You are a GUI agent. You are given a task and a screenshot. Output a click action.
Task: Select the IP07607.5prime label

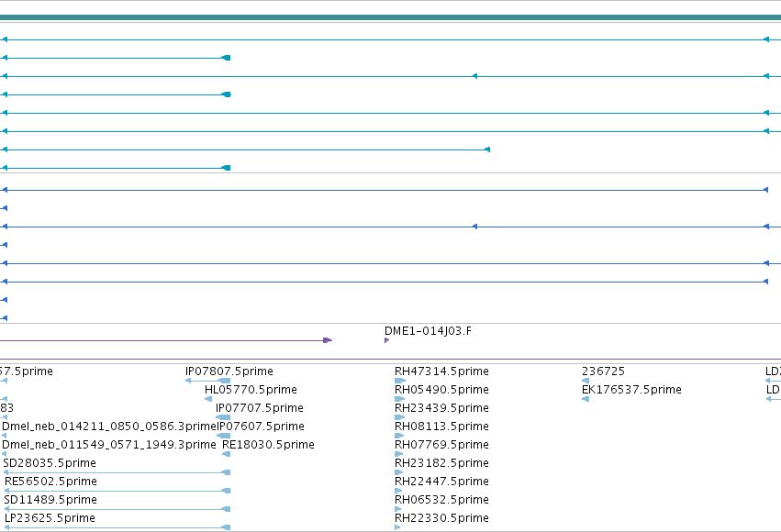[x=261, y=427]
